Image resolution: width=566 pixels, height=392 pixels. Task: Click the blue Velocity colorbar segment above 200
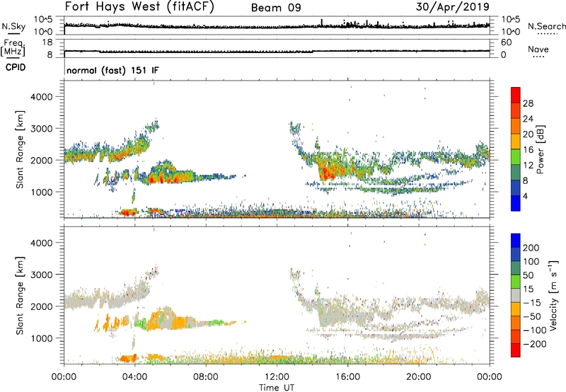tap(516, 241)
